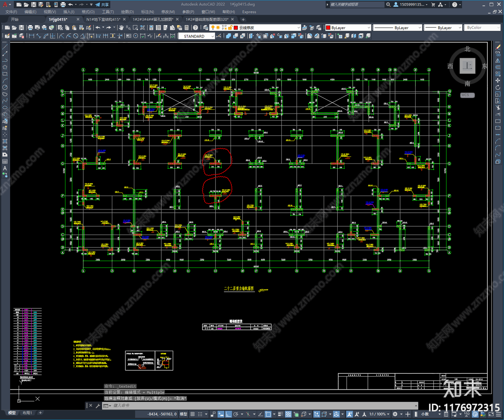Select the Diameter dimension tool icon
The image size is (504, 420).
coord(76,36)
